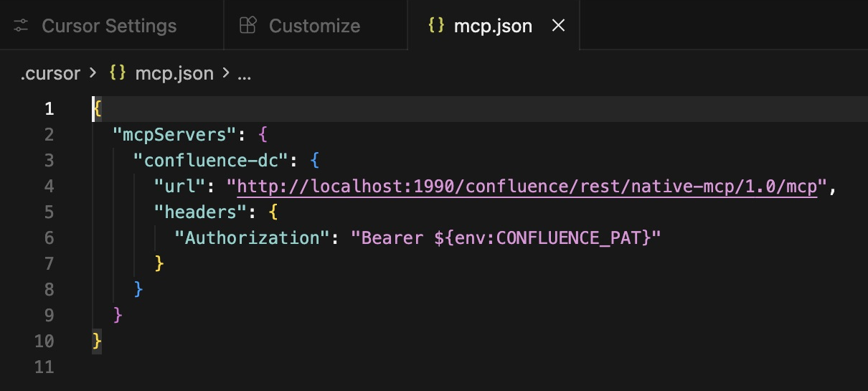Click the .cursor breadcrumb folder
The image size is (868, 391).
pos(50,73)
